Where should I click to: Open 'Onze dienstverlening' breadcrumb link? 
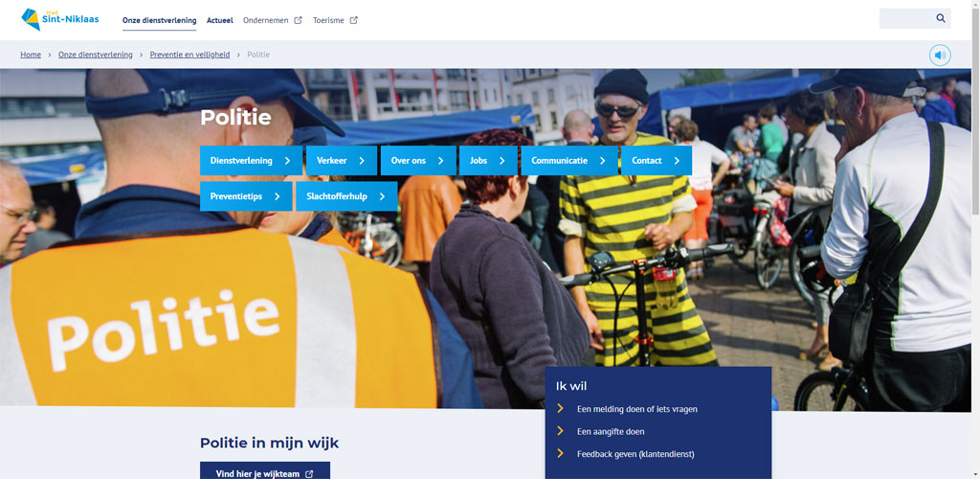[96, 55]
